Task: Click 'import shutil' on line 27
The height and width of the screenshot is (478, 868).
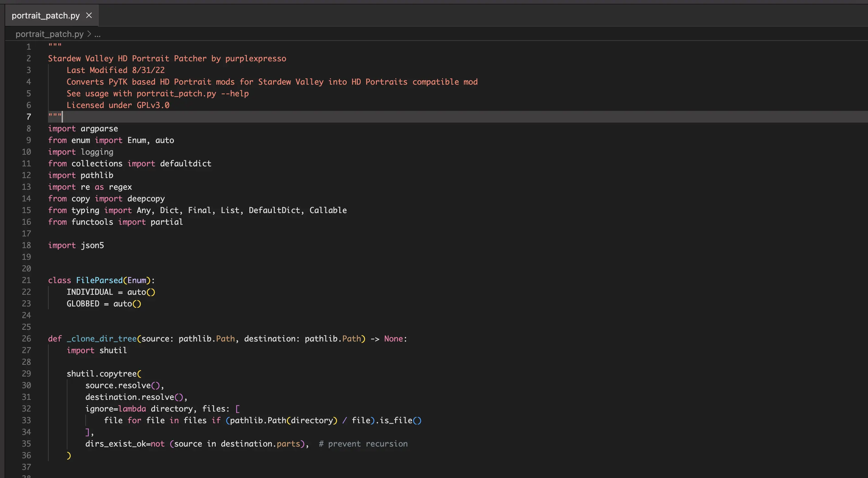Action: click(x=97, y=350)
